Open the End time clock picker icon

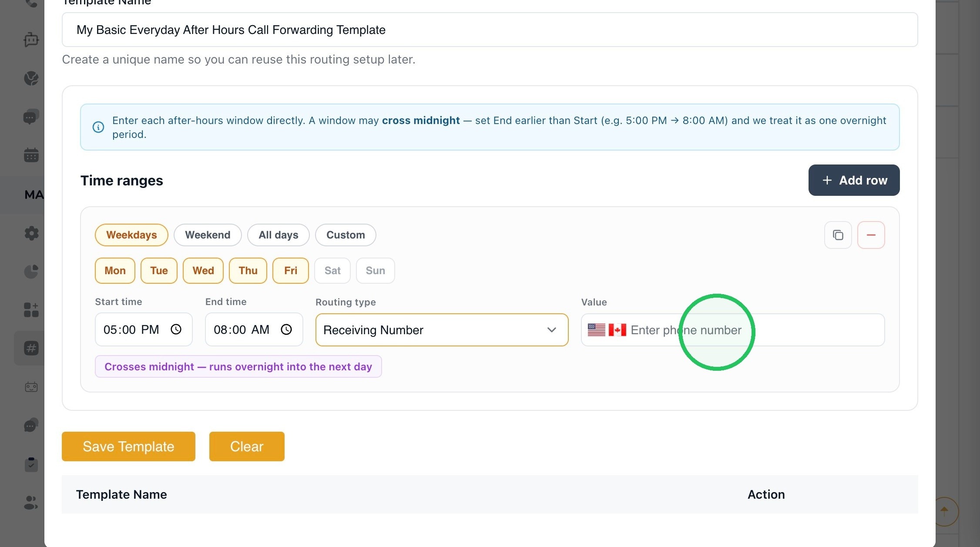[x=286, y=329]
